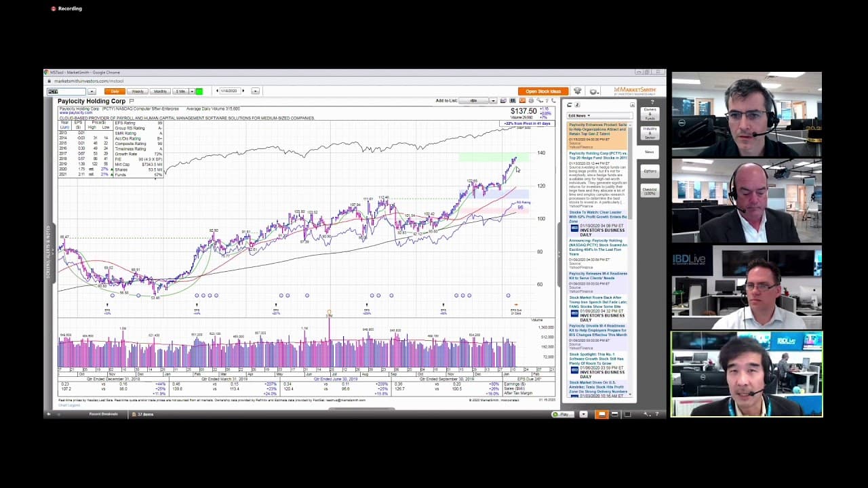Select the middle layout icon in bottom bar

615,413
